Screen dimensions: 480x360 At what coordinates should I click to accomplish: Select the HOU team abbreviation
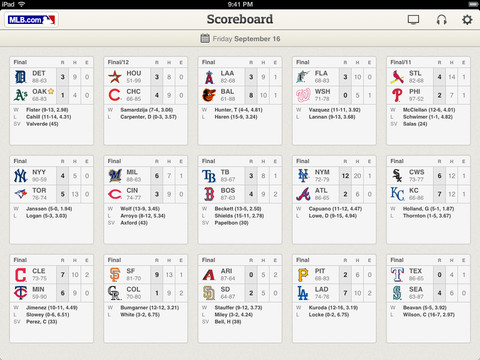click(x=134, y=73)
